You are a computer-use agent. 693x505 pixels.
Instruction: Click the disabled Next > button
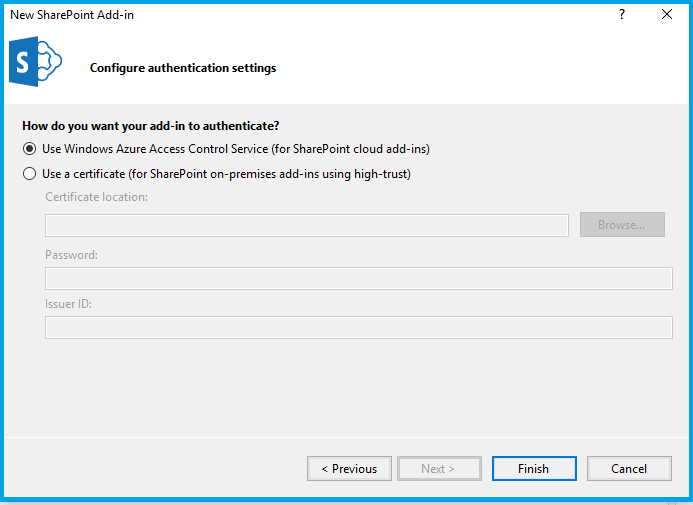coord(439,468)
